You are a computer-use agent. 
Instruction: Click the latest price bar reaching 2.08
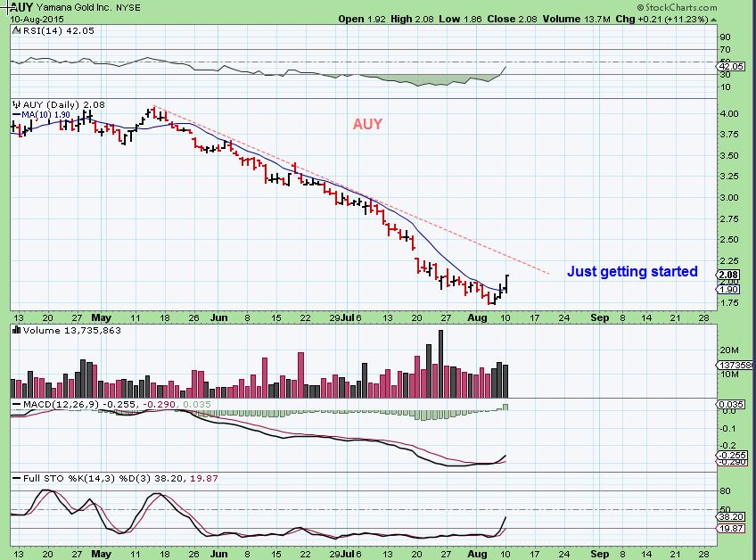506,284
